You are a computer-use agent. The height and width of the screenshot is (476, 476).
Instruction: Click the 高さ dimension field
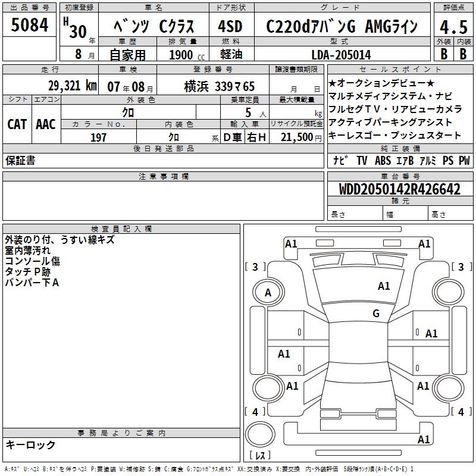[450, 214]
